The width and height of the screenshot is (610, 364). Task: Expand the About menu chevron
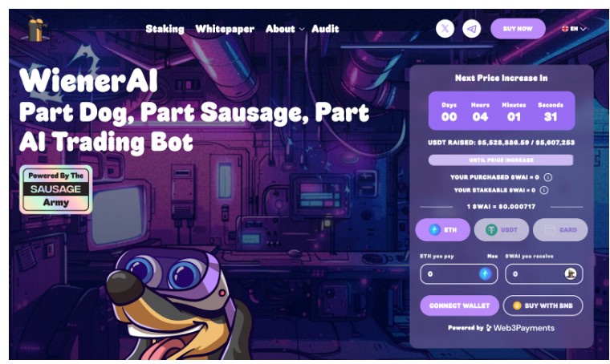click(302, 29)
